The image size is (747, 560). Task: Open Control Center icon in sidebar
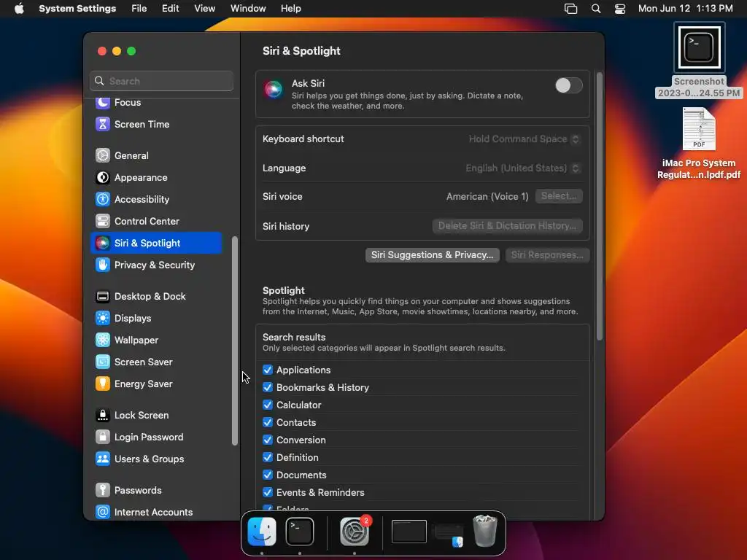pos(102,222)
